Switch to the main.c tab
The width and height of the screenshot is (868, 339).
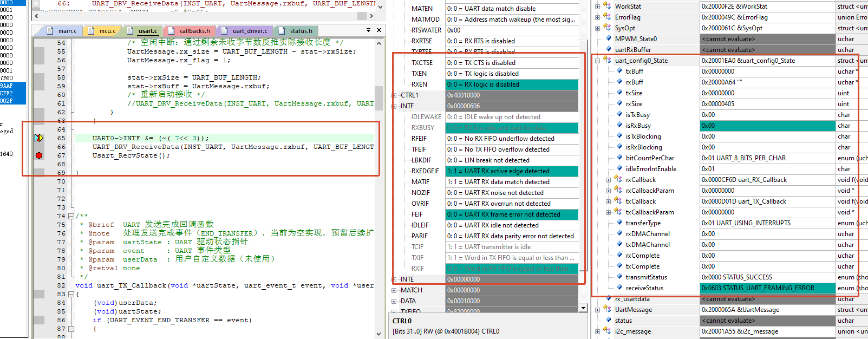click(x=62, y=31)
